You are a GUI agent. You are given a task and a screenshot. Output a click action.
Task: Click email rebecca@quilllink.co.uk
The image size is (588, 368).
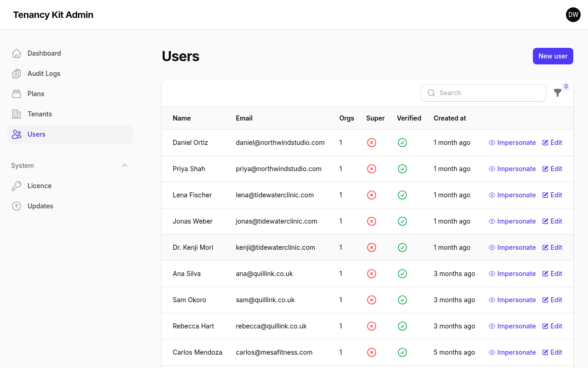point(271,326)
